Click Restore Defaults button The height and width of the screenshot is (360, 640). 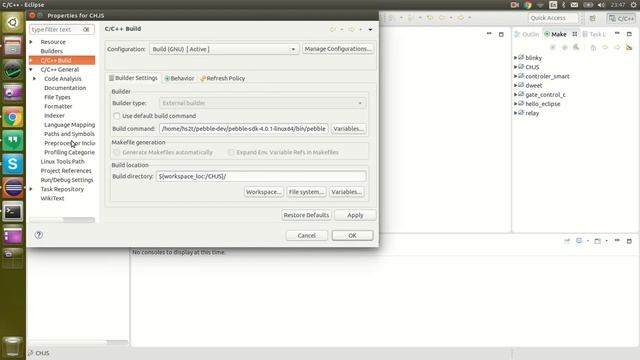coord(306,215)
